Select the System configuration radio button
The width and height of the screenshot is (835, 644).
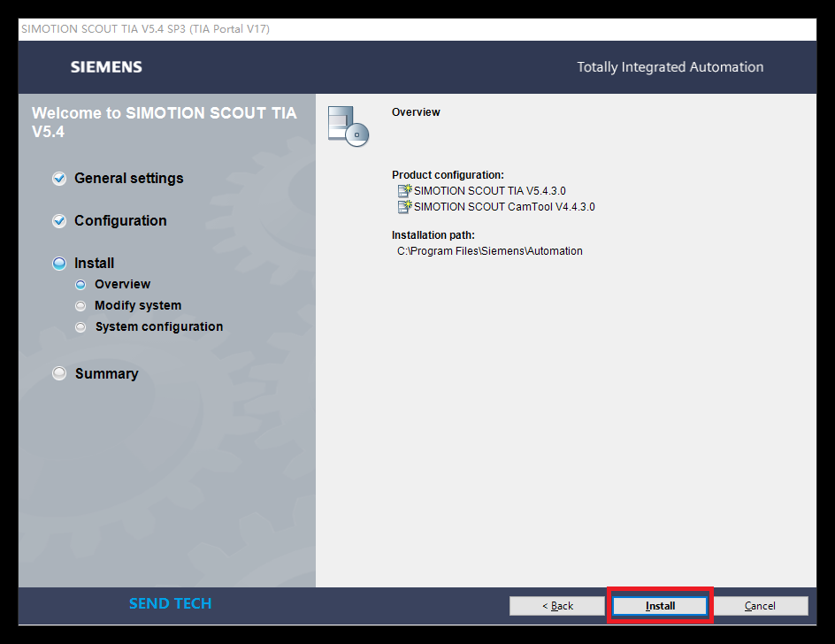[x=80, y=326]
